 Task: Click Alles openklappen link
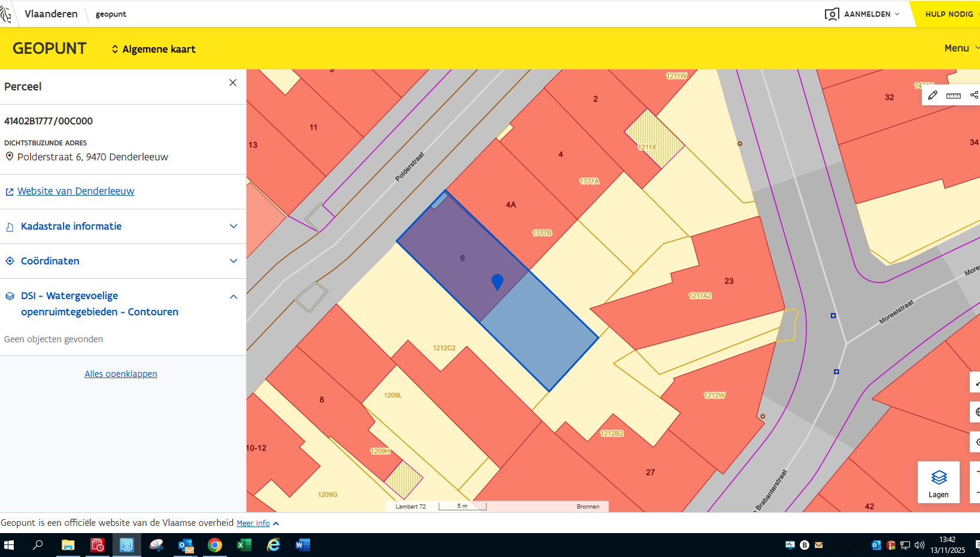pos(121,374)
